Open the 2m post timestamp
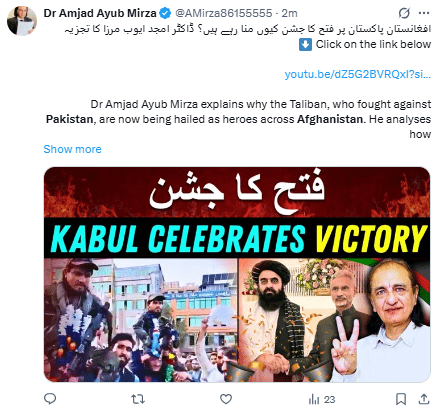The height and width of the screenshot is (414, 439). (x=289, y=13)
